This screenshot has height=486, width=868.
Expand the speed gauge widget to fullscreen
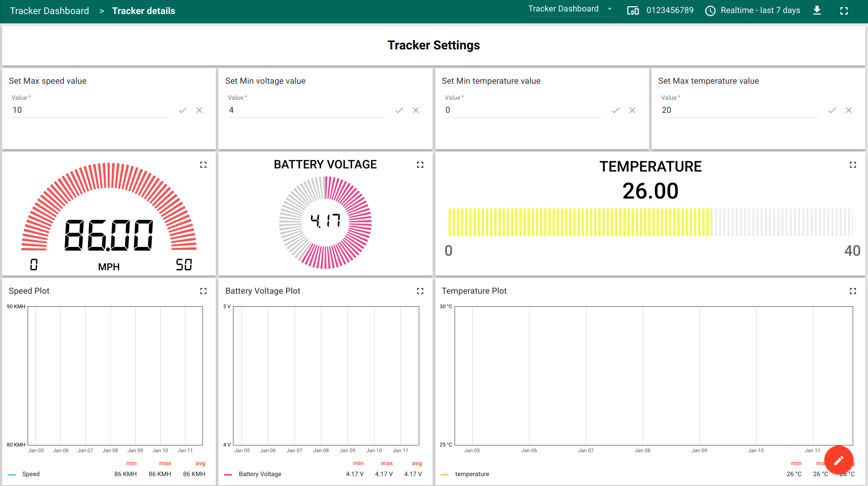pyautogui.click(x=203, y=165)
